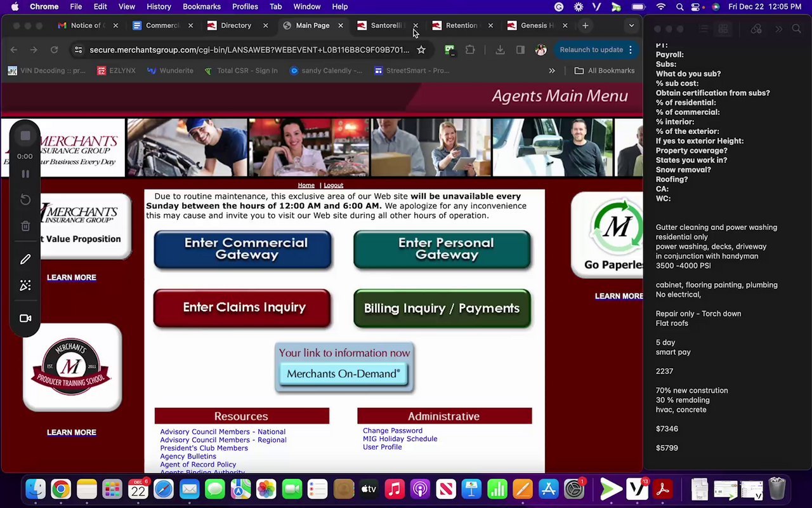Stop the screen recording with the square button
Screen dimensions: 812x508
(x=25, y=135)
